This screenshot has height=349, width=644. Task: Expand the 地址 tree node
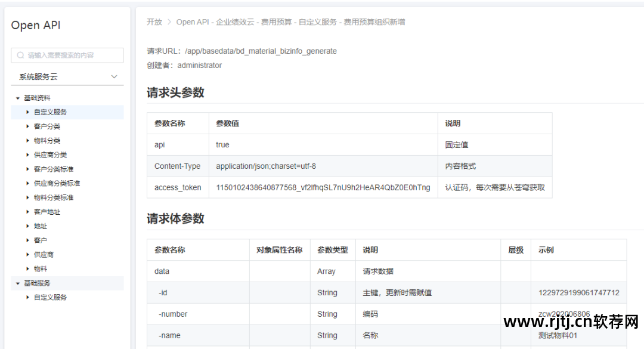click(27, 226)
